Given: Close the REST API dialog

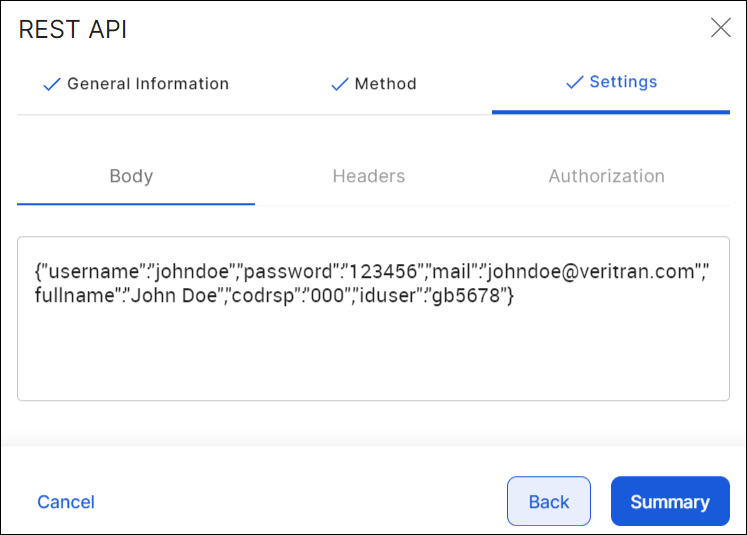Looking at the screenshot, I should point(720,28).
